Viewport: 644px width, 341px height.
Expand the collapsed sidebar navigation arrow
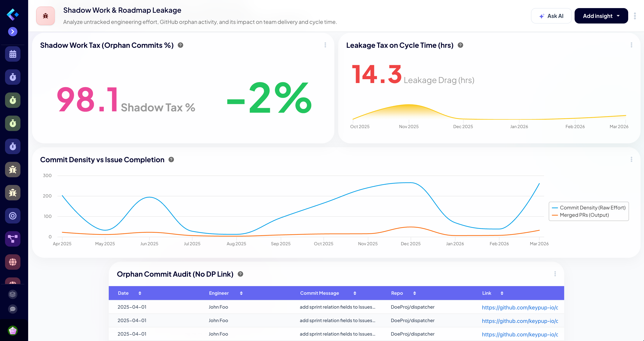pos(12,31)
